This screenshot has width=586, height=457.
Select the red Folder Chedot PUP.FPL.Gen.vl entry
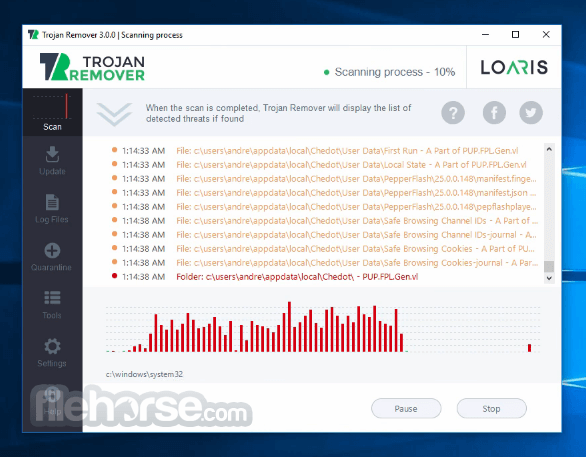(265, 277)
